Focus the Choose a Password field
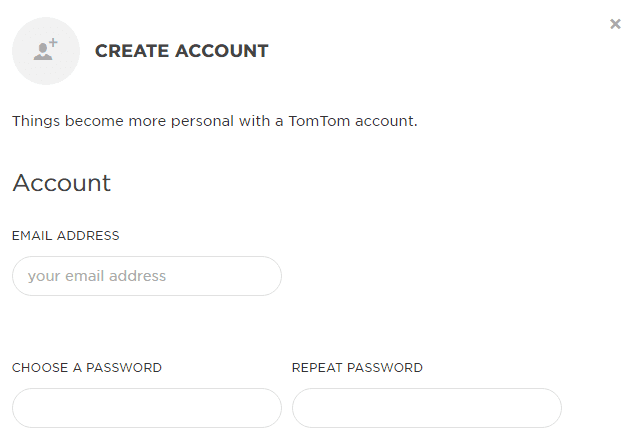The width and height of the screenshot is (635, 446). tap(147, 408)
